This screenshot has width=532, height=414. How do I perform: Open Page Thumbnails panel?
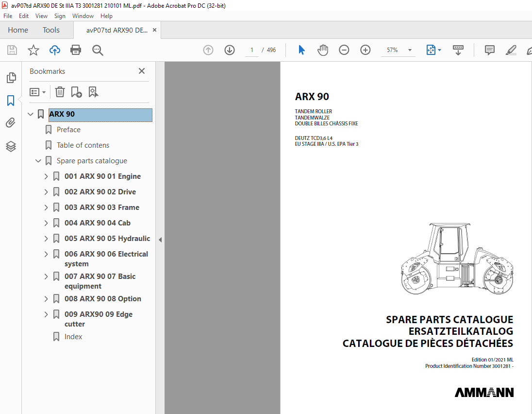[11, 78]
